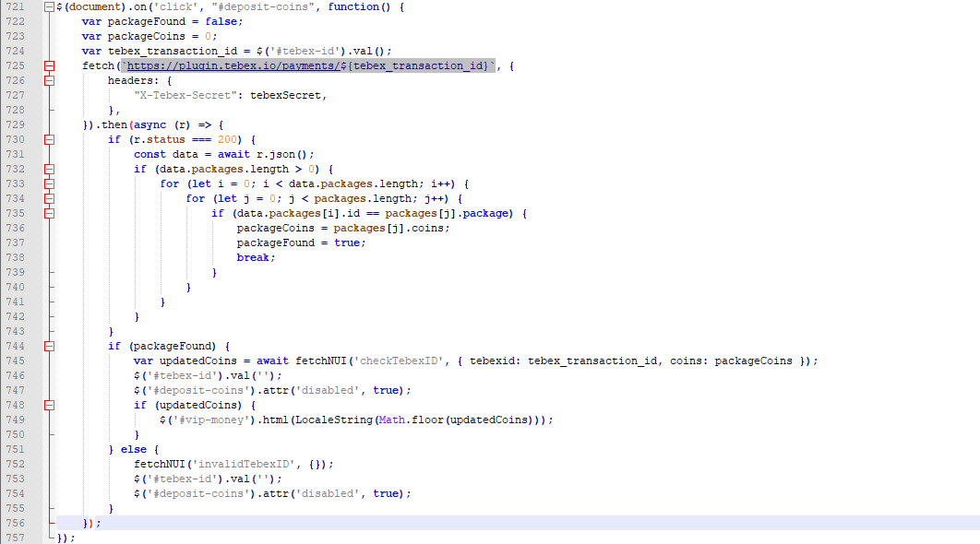Collapse the fetch block at line 725
Viewport: 980px width, 544px height.
pos(49,65)
